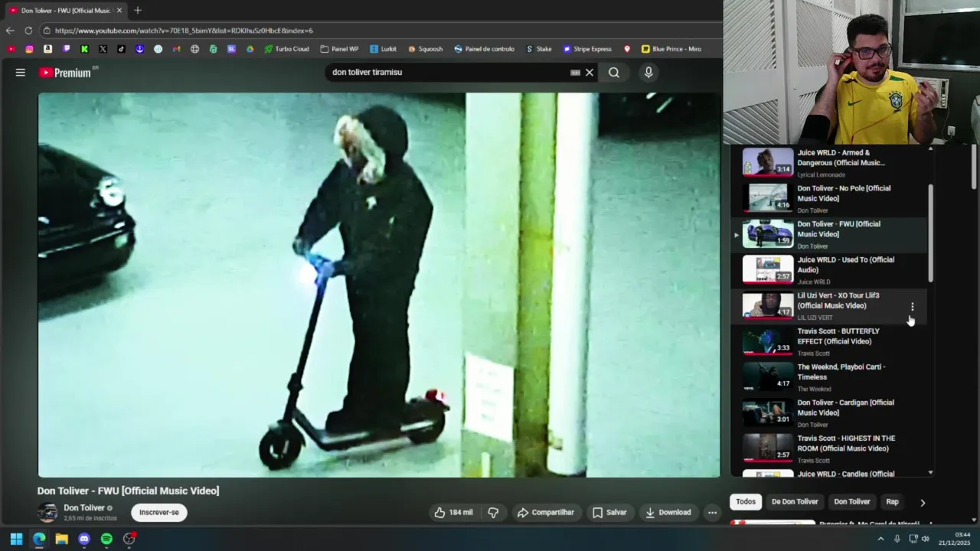Image resolution: width=980 pixels, height=551 pixels.
Task: Show more filter chips with right arrow
Action: (x=923, y=503)
